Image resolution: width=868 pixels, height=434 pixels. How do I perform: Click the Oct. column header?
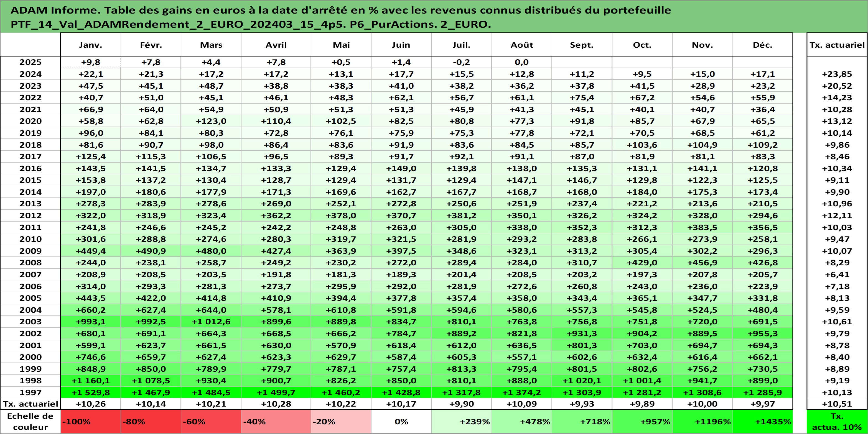click(642, 45)
